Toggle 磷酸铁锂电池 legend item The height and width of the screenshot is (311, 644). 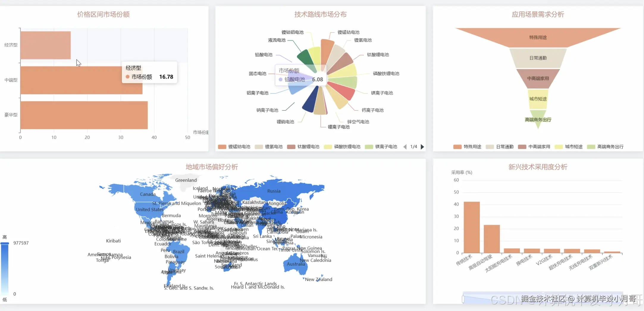point(342,147)
